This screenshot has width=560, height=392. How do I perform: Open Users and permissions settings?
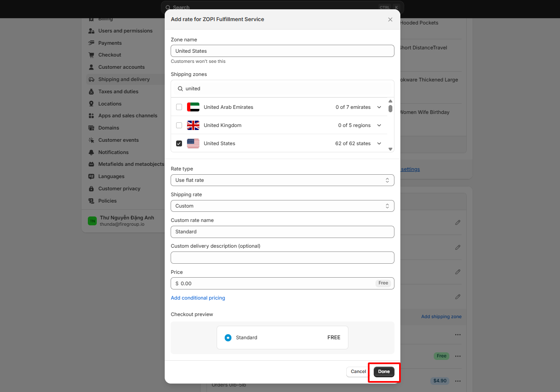click(125, 31)
